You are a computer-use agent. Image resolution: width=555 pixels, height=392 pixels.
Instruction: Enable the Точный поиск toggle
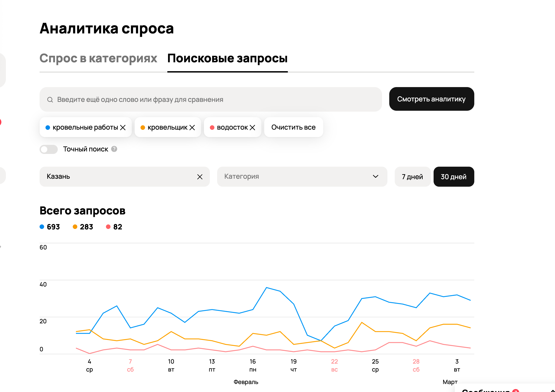(49, 149)
